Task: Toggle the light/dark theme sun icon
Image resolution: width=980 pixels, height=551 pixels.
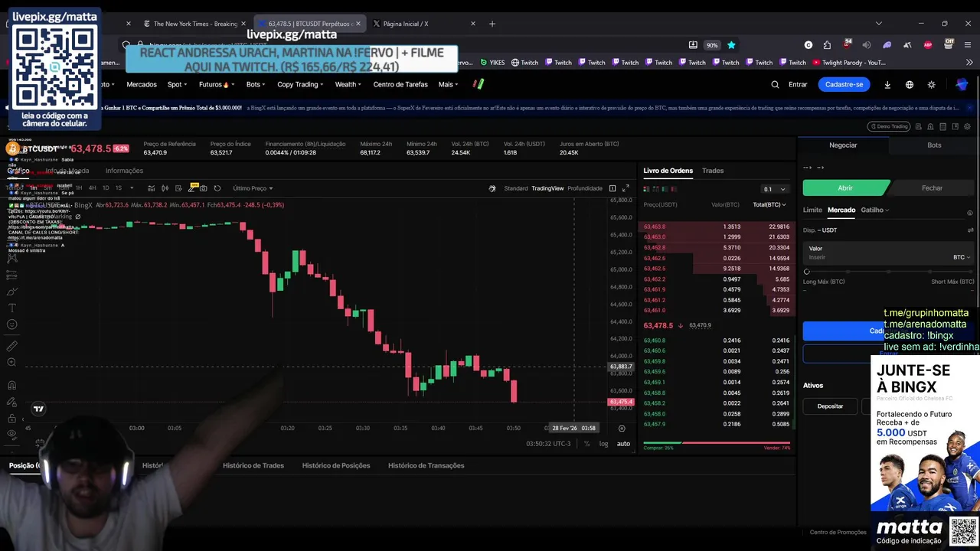Action: [931, 84]
